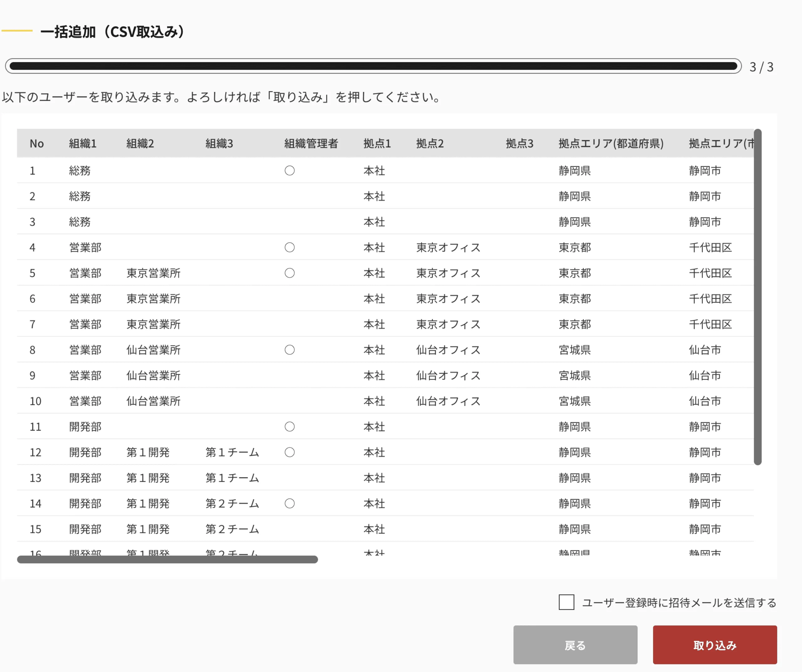The image size is (802, 672).
Task: Toggle 組織管理者 circle mark on row 1
Action: point(289,171)
